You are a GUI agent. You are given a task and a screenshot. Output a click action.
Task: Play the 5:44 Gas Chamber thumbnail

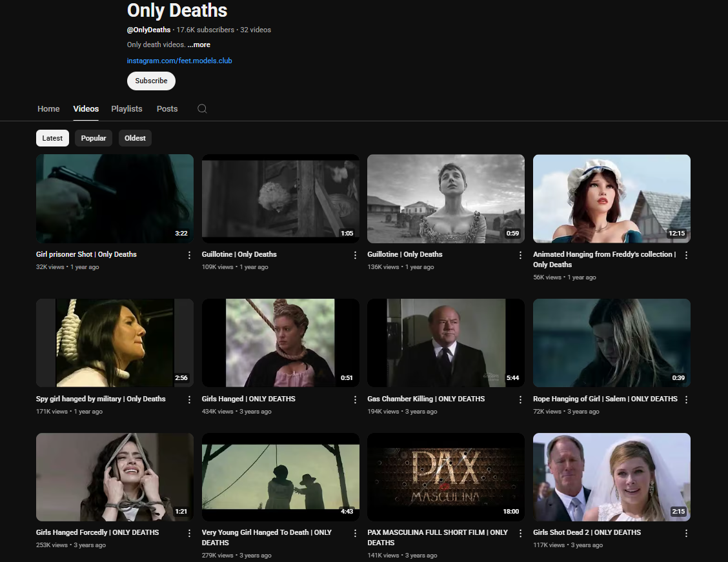pyautogui.click(x=446, y=343)
